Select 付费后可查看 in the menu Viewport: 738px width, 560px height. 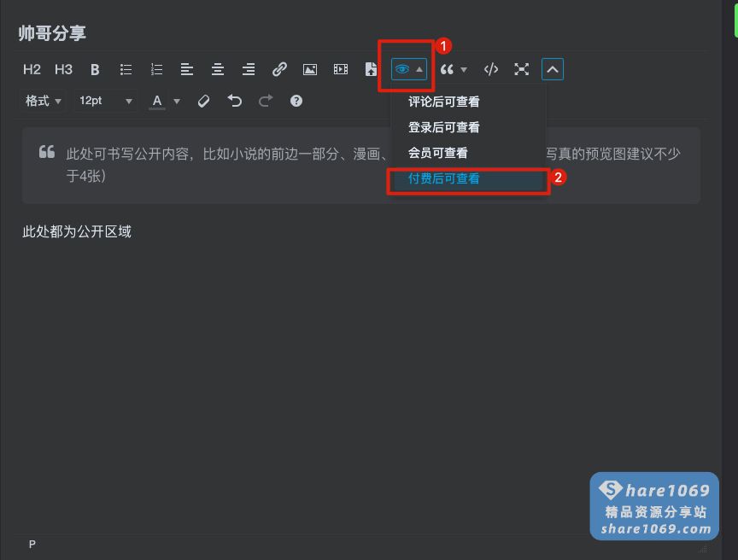tap(443, 180)
